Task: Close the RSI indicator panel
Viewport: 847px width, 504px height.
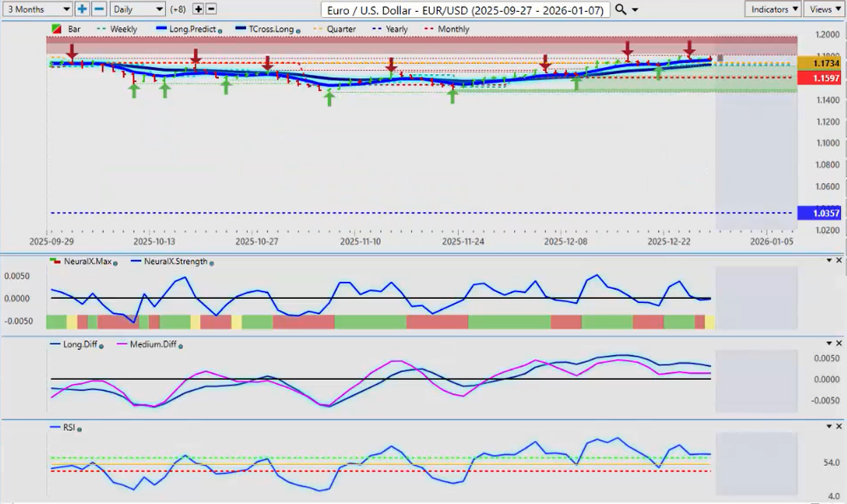Action: point(839,427)
